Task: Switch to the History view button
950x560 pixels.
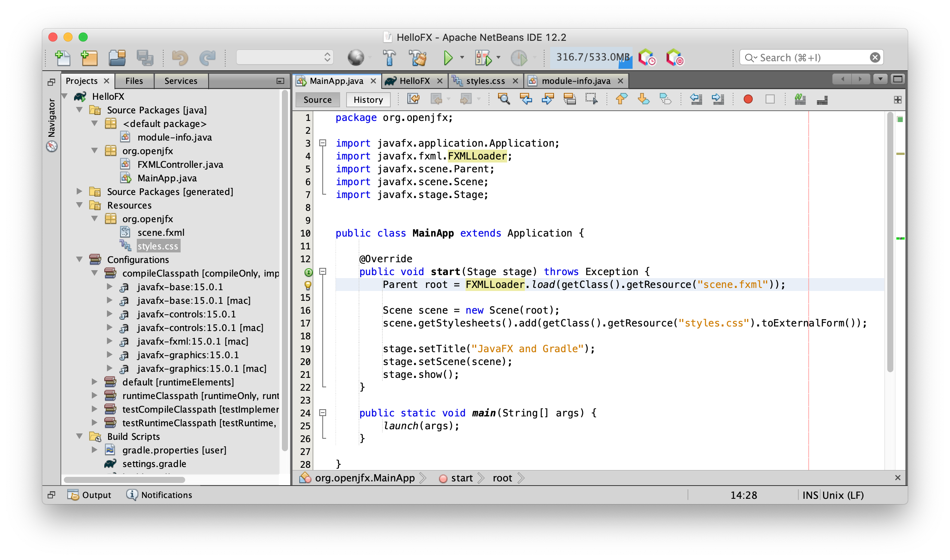Action: pyautogui.click(x=368, y=100)
